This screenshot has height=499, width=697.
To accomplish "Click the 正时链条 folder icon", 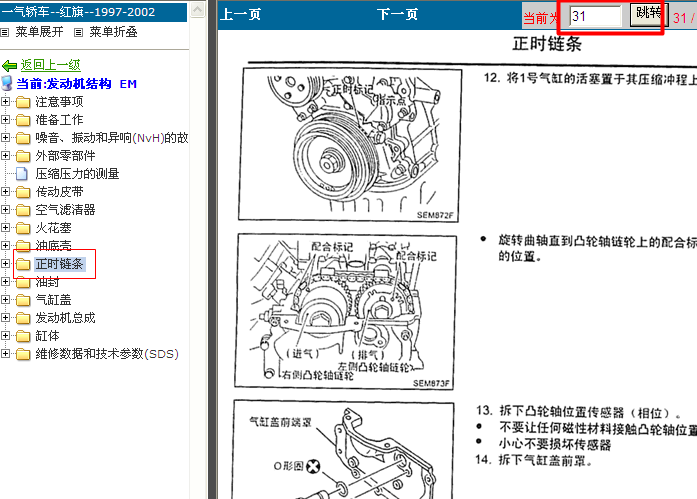I will point(23,264).
